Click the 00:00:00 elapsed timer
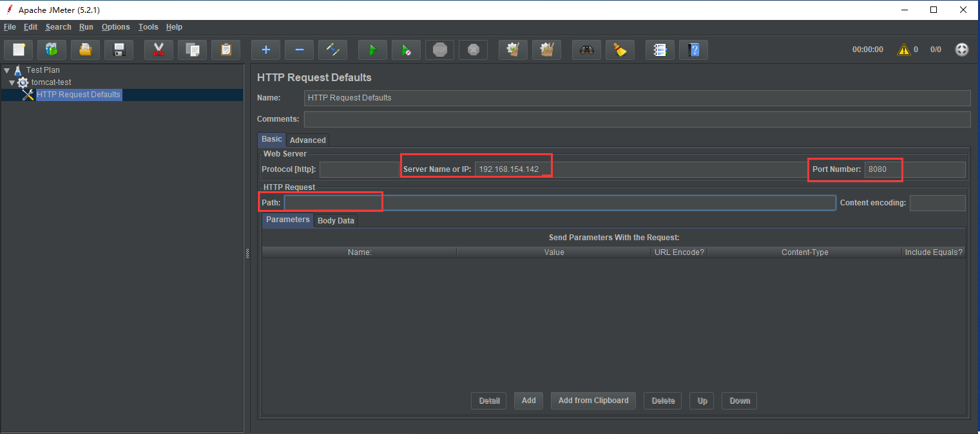Screen dimensions: 980x434 867,50
